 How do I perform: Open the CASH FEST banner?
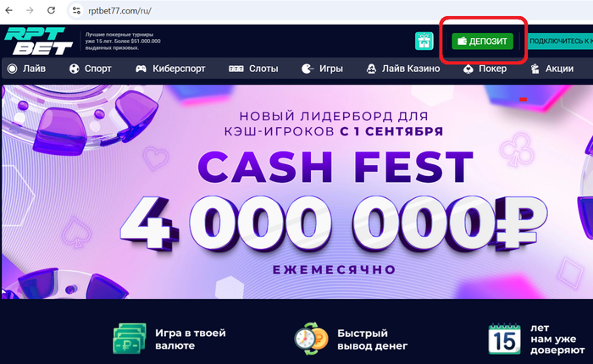pyautogui.click(x=297, y=191)
